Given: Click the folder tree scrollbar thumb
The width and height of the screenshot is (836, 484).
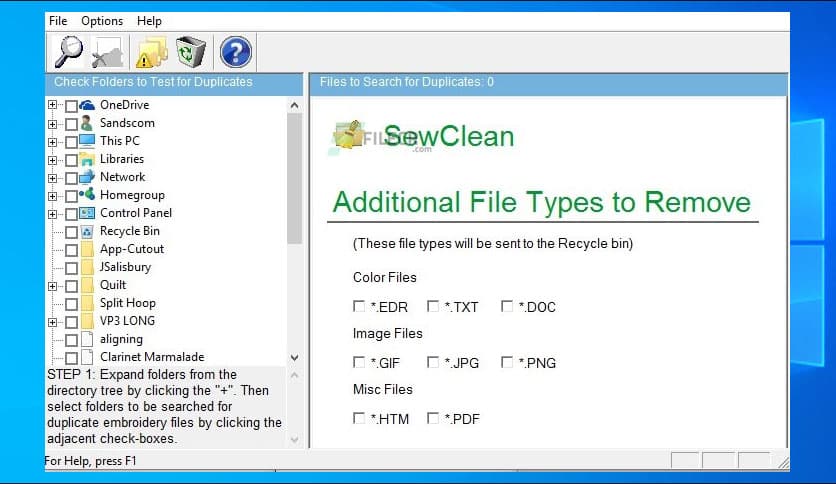Looking at the screenshot, I should pyautogui.click(x=294, y=179).
